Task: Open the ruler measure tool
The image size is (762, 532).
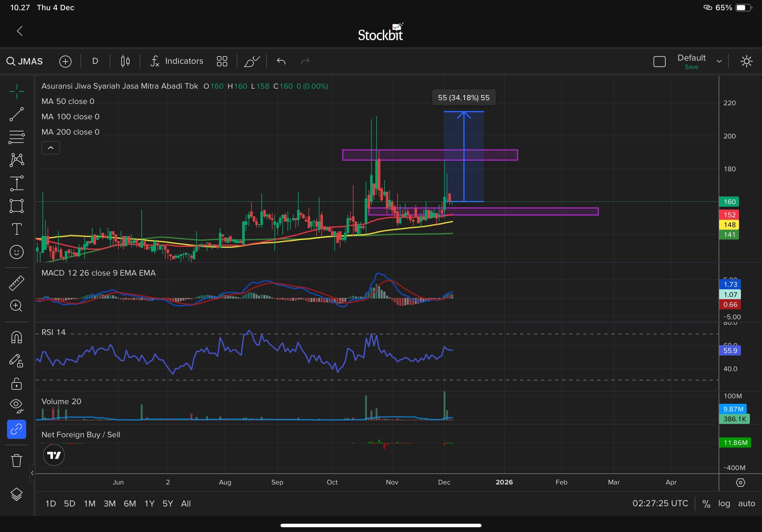Action: pyautogui.click(x=17, y=283)
